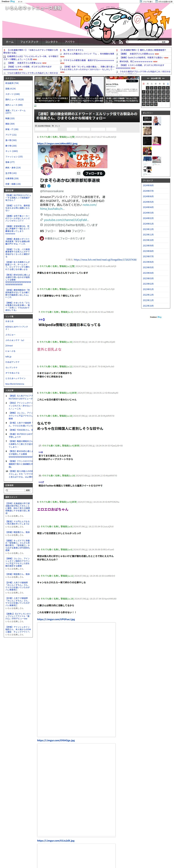174x868 pixels.
Task: Click the article title about 朴璐美さん
Action: pyautogui.click(x=87, y=116)
